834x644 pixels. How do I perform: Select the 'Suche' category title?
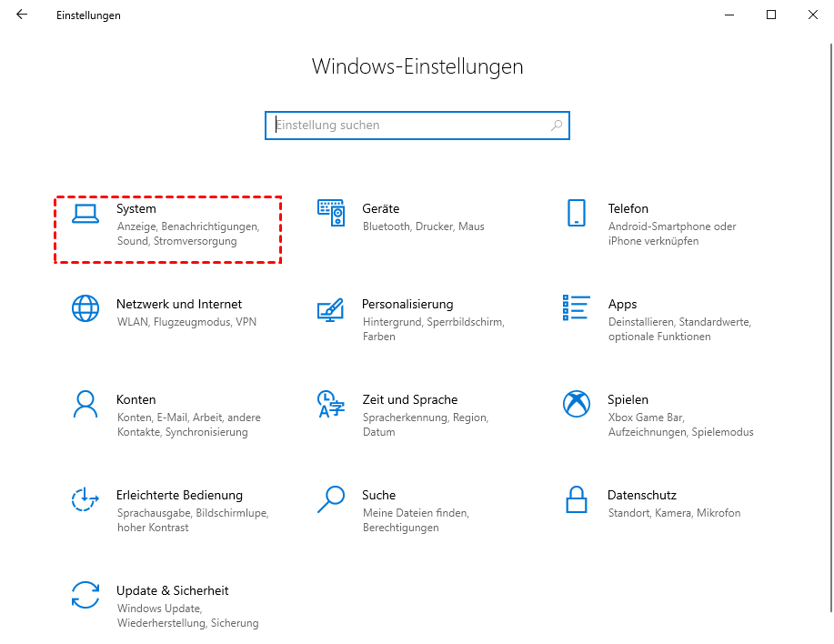(378, 495)
